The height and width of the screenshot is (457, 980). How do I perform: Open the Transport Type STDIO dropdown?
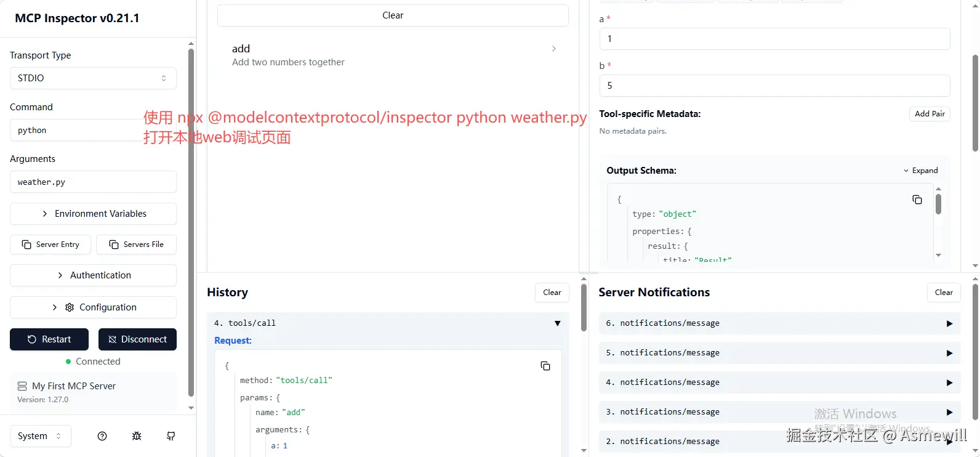tap(93, 78)
